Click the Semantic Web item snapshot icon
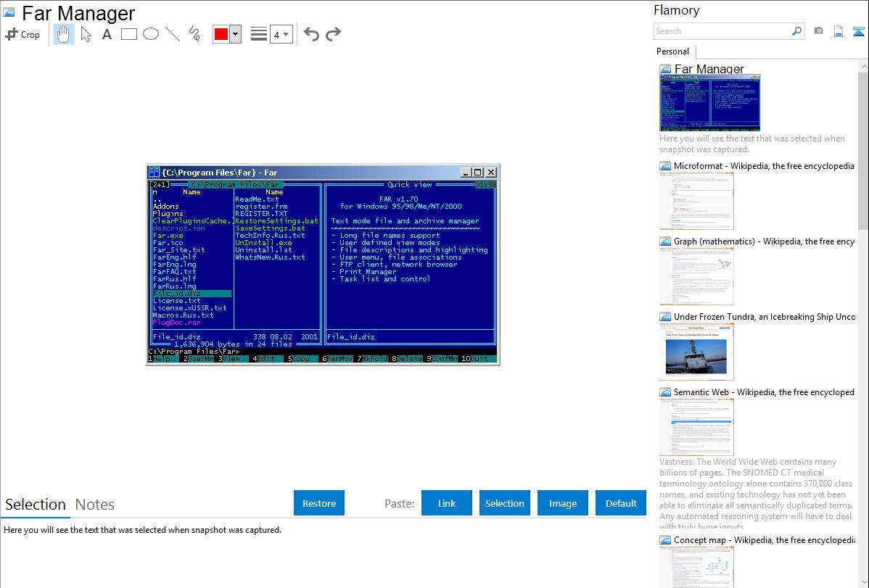Viewport: 869px width, 588px height. [x=665, y=392]
